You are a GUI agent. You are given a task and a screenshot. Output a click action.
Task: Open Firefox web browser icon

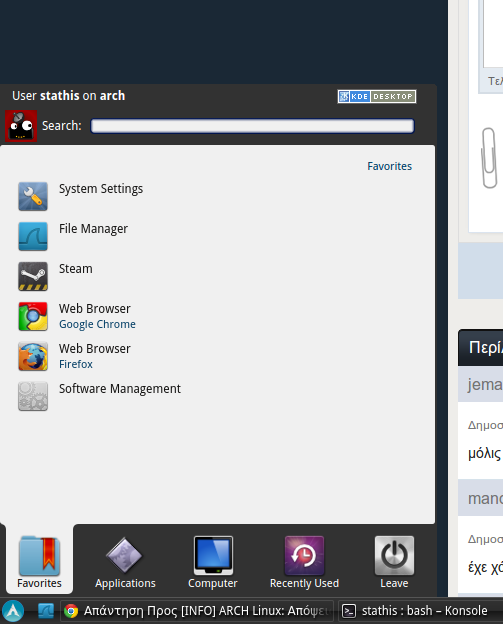pos(33,356)
